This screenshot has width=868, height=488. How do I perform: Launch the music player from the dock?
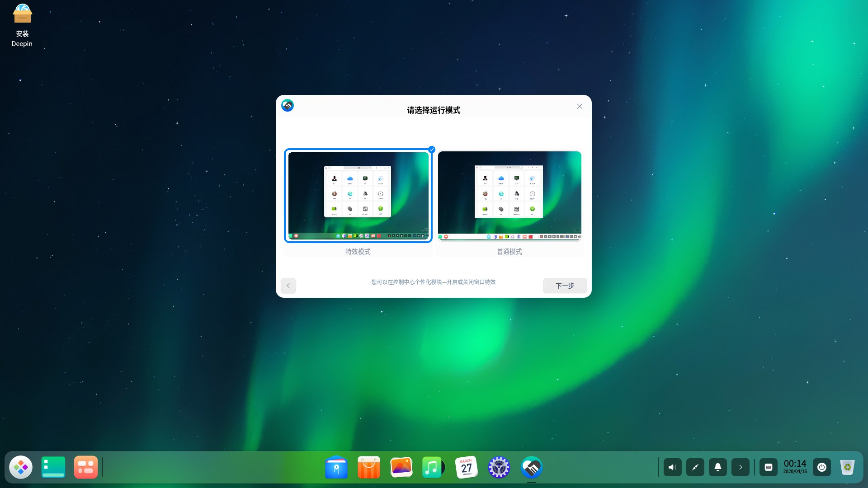[434, 467]
